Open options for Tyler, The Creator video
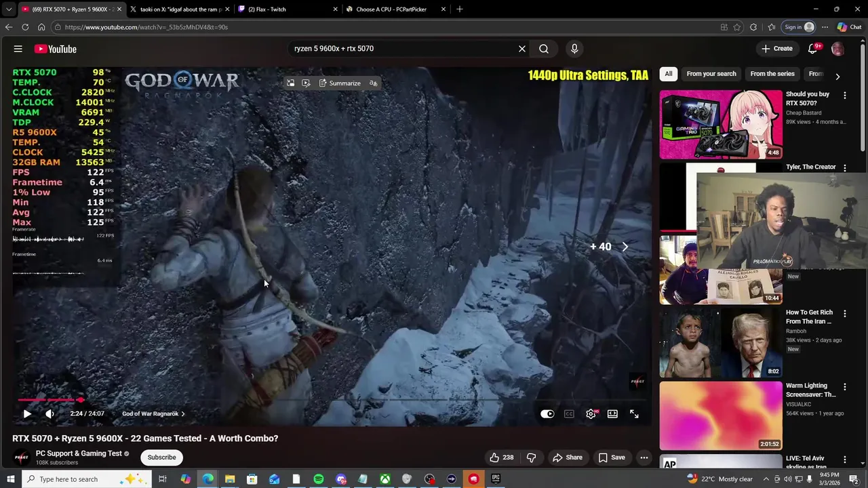The height and width of the screenshot is (488, 868). coord(844,167)
